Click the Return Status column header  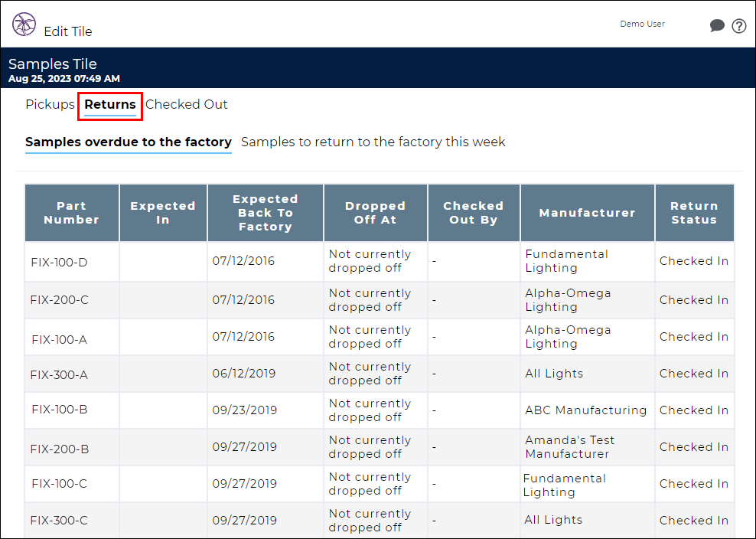[694, 213]
